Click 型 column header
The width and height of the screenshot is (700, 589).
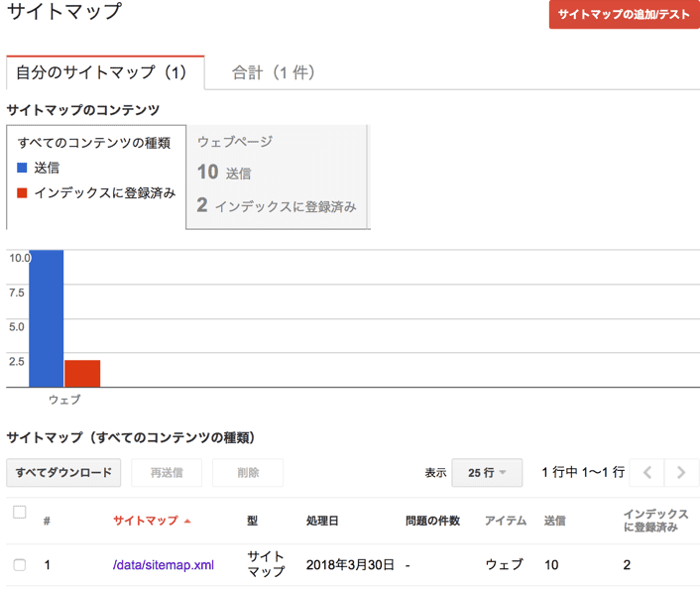pyautogui.click(x=252, y=521)
